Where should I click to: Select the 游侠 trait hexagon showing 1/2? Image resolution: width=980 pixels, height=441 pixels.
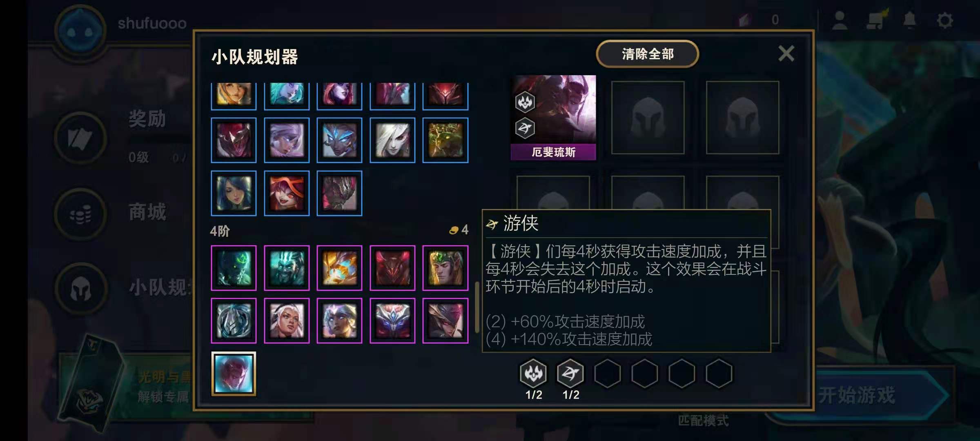[x=570, y=373]
